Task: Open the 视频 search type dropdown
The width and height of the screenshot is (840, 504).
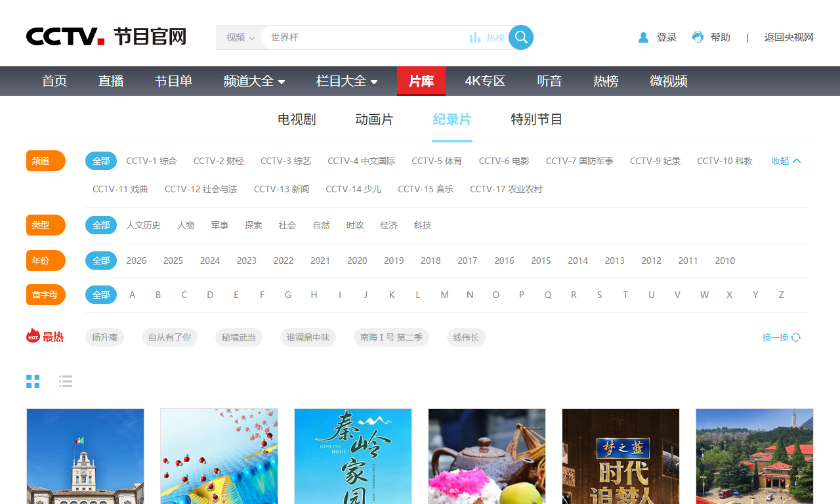Action: (x=240, y=37)
